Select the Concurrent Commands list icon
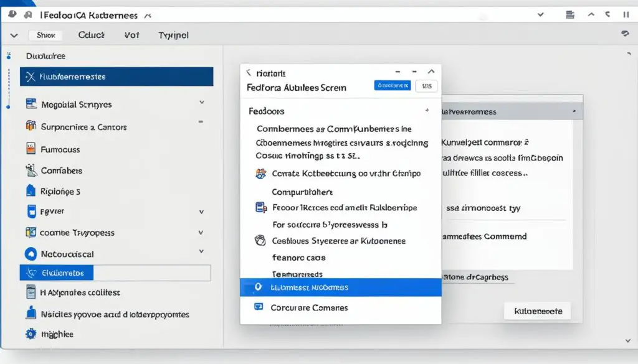This screenshot has width=638, height=364. 259,307
